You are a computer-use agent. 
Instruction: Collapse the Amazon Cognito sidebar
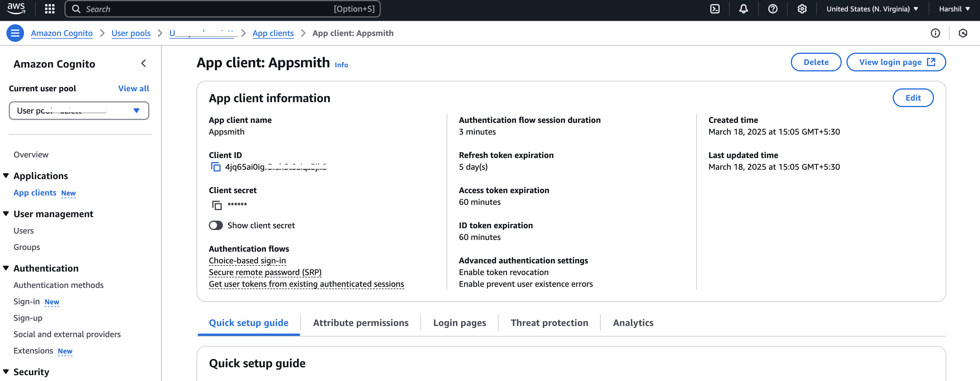pyautogui.click(x=144, y=63)
